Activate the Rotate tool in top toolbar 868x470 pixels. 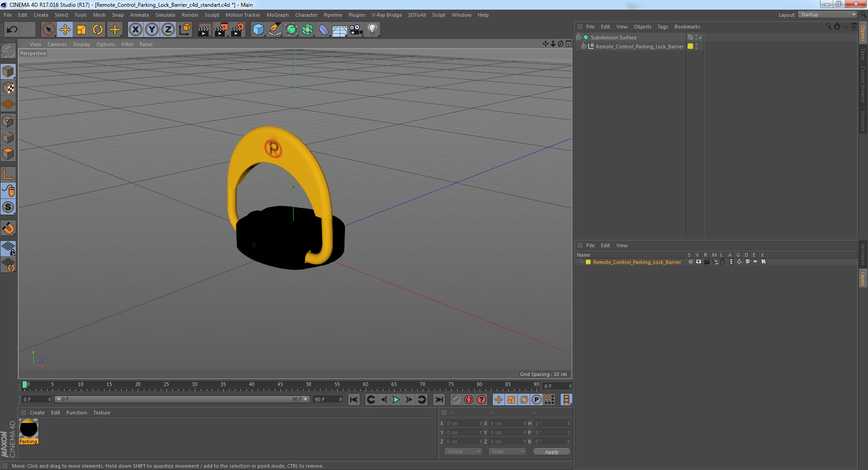98,30
